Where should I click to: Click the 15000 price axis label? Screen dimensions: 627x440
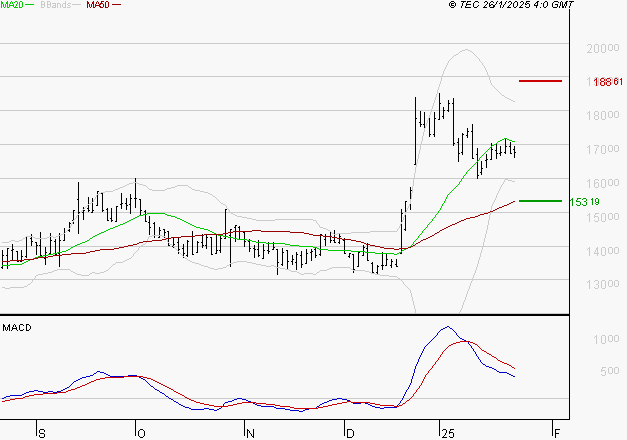point(603,218)
